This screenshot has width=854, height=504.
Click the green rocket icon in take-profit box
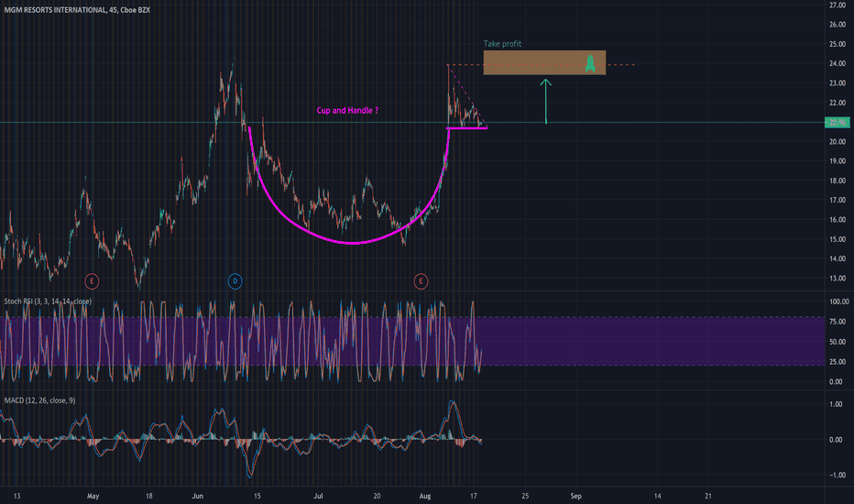coord(590,63)
